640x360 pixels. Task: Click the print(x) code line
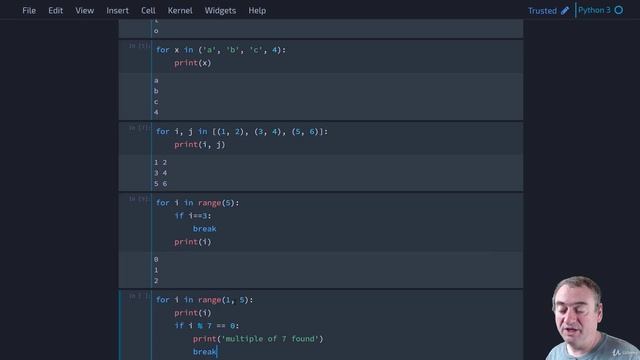[x=193, y=63]
